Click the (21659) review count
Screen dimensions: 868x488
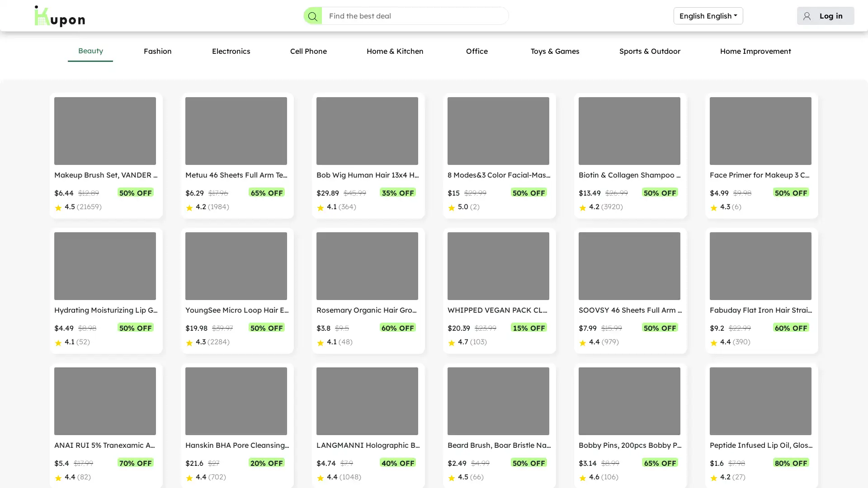click(x=89, y=207)
